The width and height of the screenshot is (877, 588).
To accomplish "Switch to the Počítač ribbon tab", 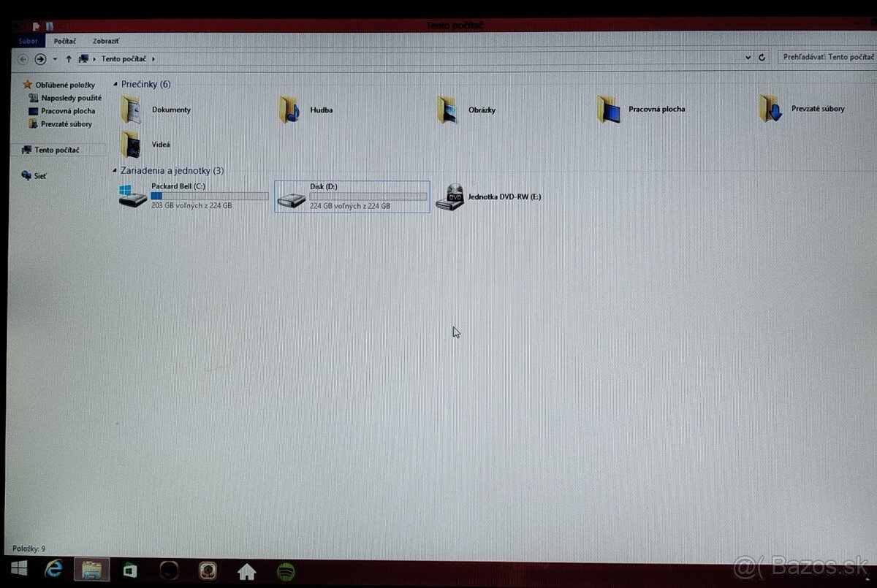I will click(65, 42).
